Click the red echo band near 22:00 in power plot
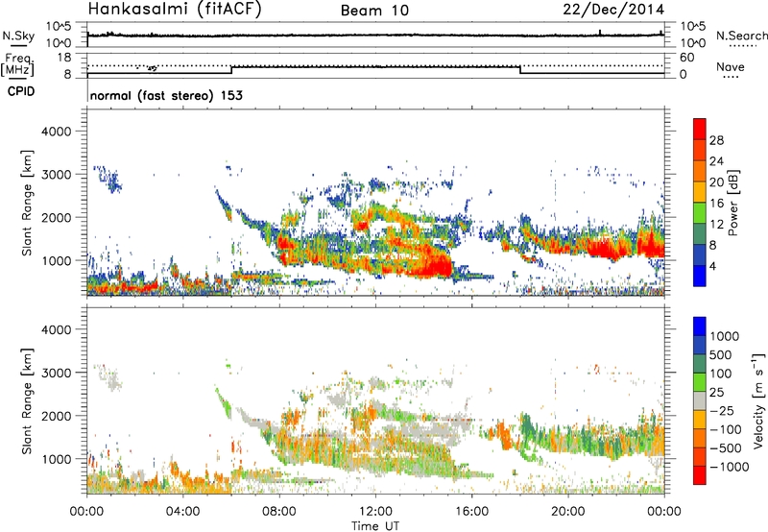Screen dimensions: 768x532 (605, 248)
